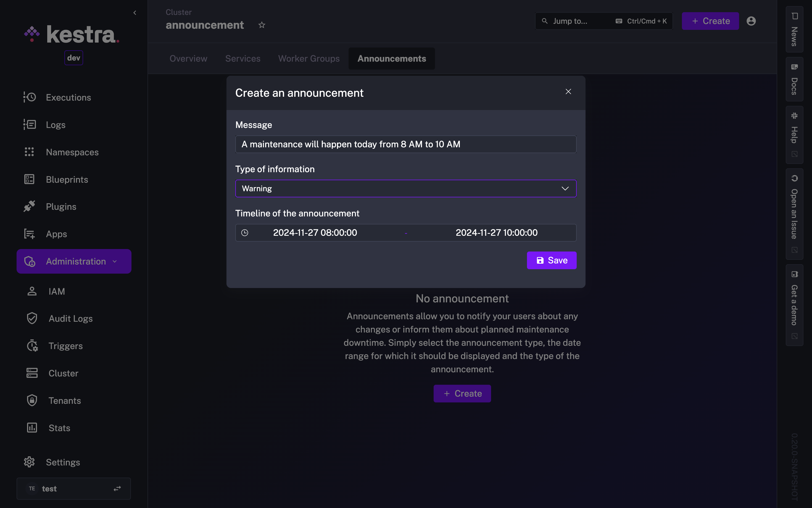Open Audit Logs shield icon

(x=32, y=318)
